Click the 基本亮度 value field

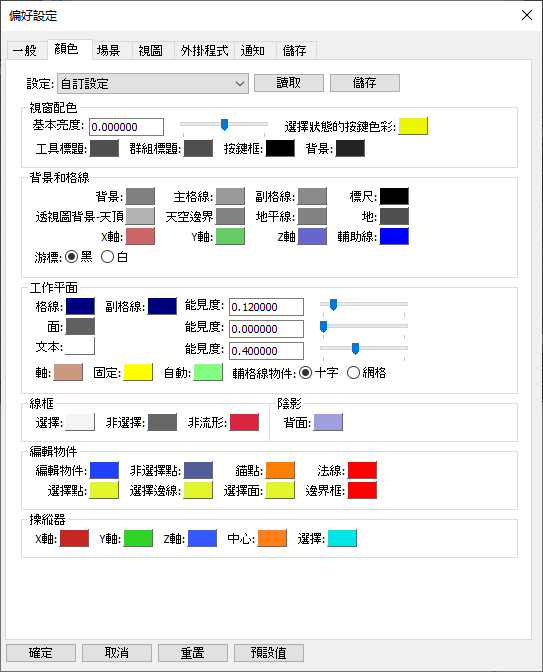pyautogui.click(x=126, y=127)
